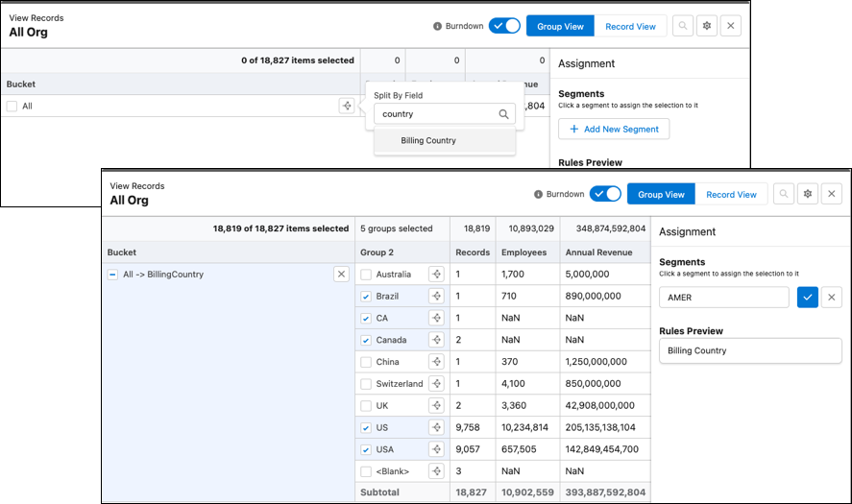Check the Blank country checkbox

366,471
